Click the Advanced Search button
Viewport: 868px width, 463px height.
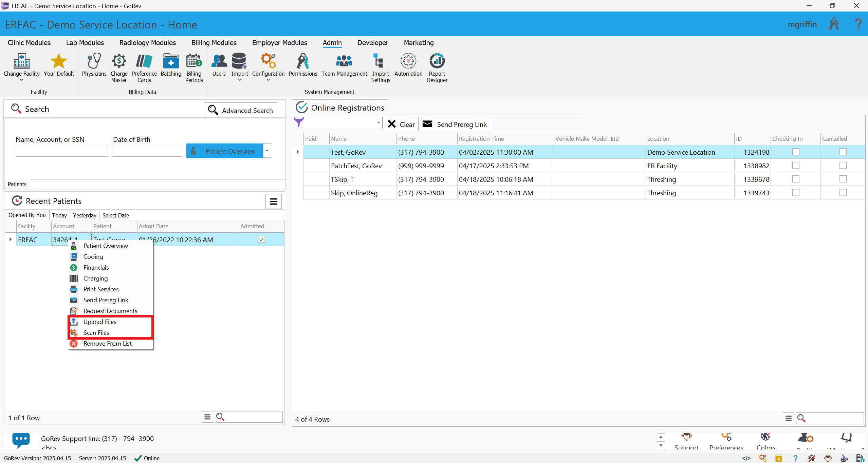pos(241,110)
